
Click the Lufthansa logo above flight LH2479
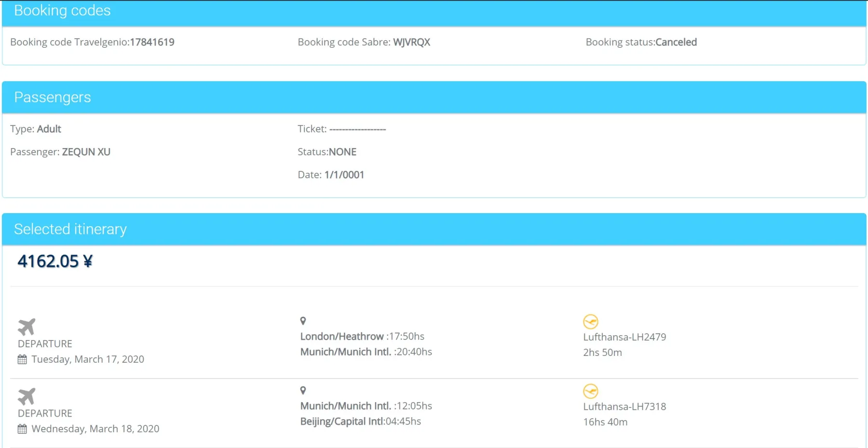click(x=590, y=321)
